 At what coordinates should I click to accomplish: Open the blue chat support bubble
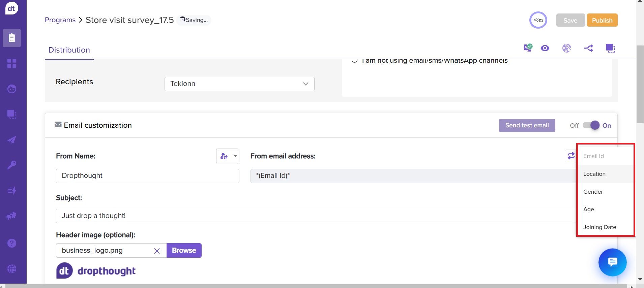pyautogui.click(x=612, y=262)
